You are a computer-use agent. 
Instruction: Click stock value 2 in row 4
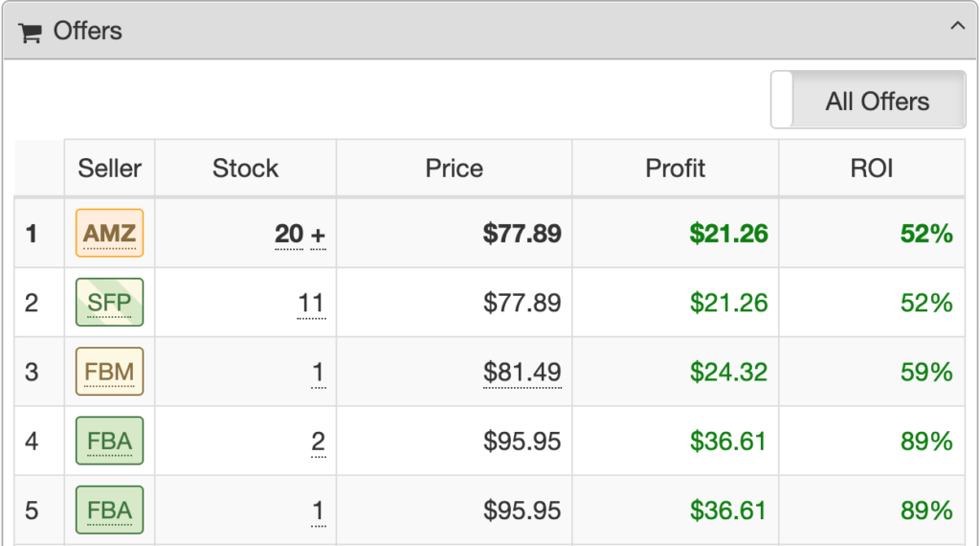click(318, 442)
